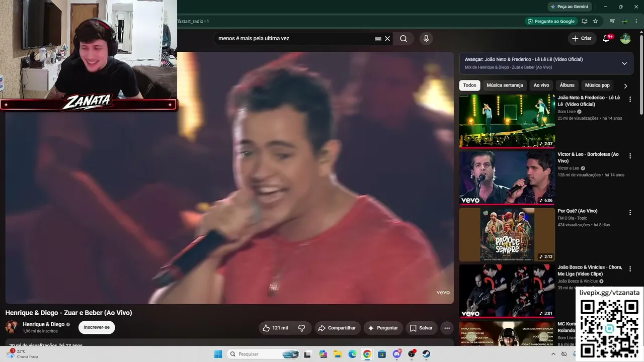Open Microsoft Store on the taskbar
The image size is (644, 362).
click(382, 354)
